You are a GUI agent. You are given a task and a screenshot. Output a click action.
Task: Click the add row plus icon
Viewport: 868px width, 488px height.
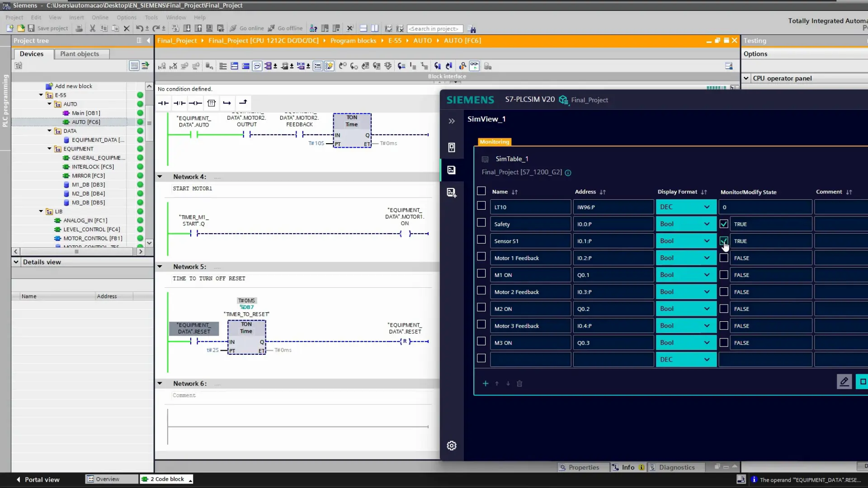click(x=486, y=383)
